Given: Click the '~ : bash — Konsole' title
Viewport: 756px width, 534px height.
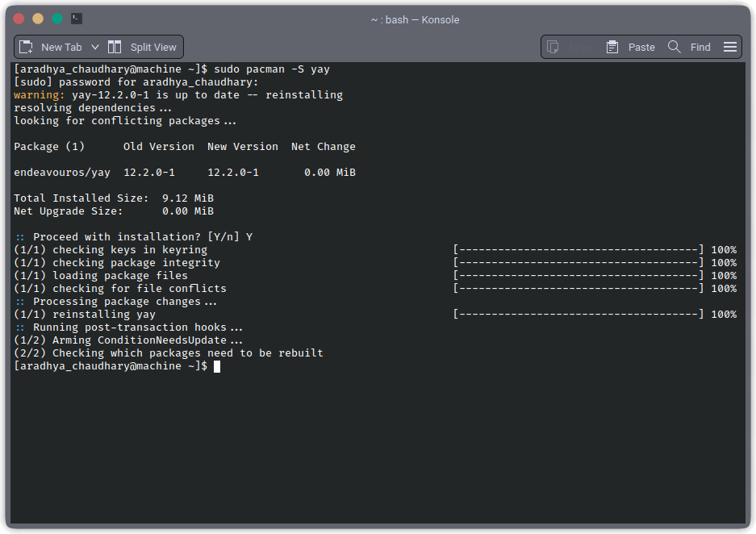Looking at the screenshot, I should tap(416, 19).
